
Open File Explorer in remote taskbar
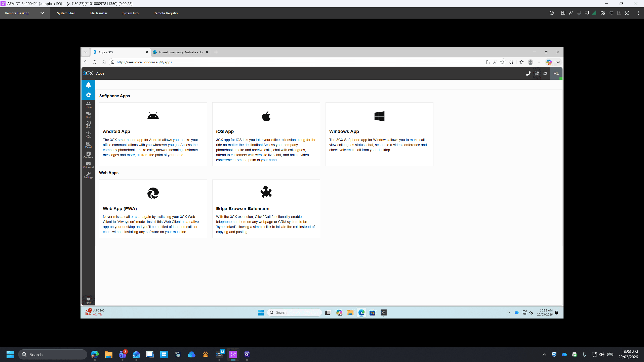pyautogui.click(x=350, y=312)
